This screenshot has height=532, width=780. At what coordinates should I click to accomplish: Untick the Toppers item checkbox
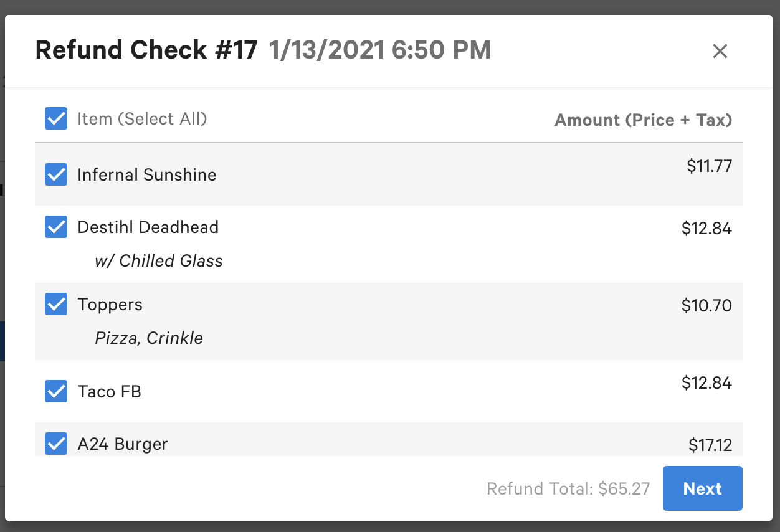[x=56, y=304]
